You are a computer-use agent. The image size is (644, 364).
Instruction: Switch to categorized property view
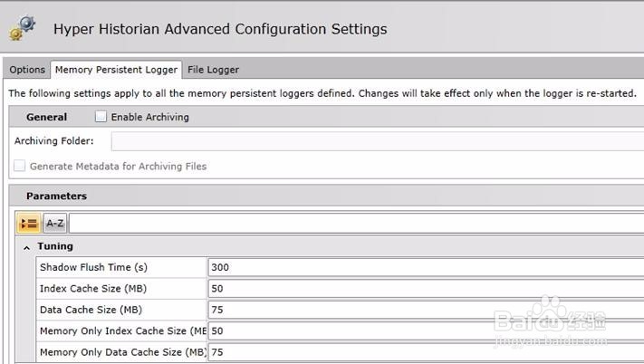29,223
